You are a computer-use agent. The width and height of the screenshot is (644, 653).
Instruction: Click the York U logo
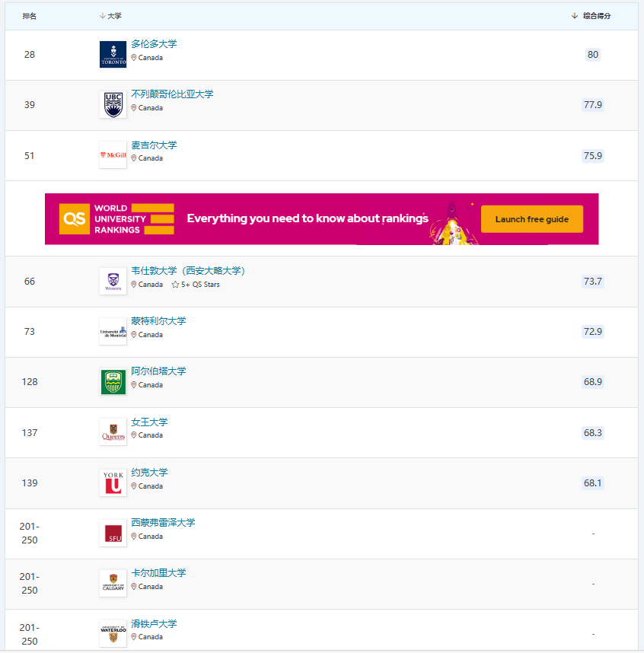113,483
